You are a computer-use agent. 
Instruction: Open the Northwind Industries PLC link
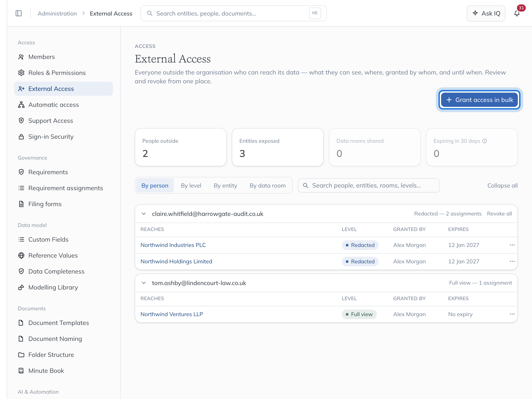pyautogui.click(x=173, y=245)
